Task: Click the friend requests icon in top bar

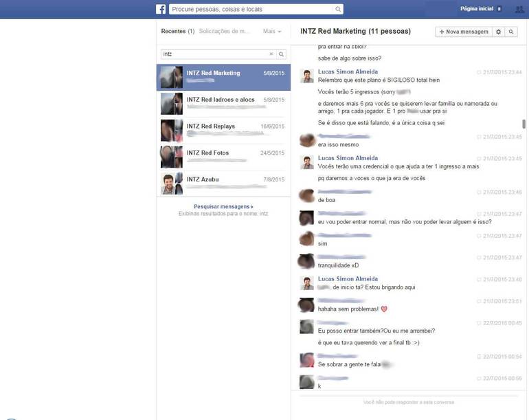Action: (x=519, y=9)
